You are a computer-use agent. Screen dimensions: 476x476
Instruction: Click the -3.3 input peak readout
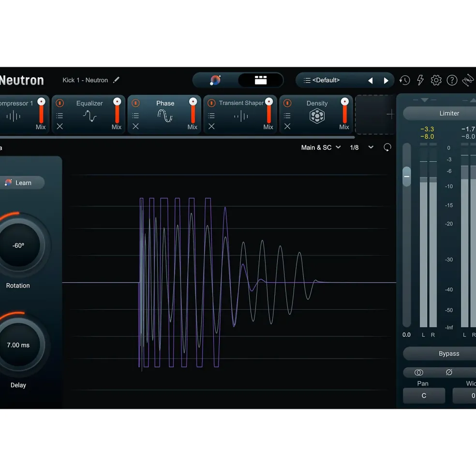point(427,129)
